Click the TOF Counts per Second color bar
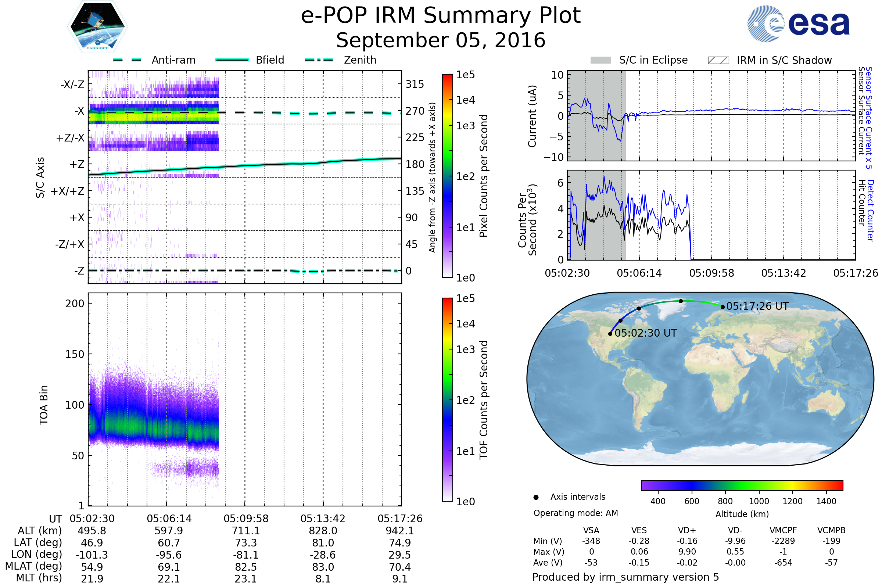Screen dimensions: 882x588 pos(447,400)
